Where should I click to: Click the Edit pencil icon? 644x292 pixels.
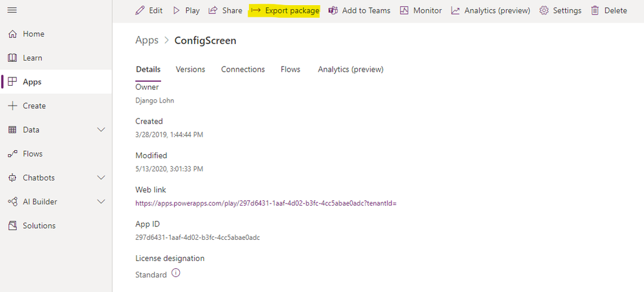point(140,11)
